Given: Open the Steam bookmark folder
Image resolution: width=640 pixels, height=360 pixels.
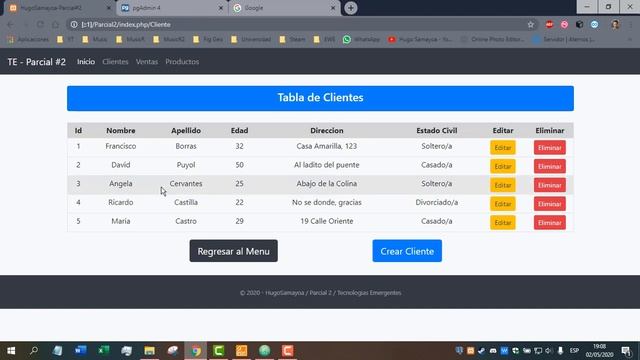Looking at the screenshot, I should pyautogui.click(x=293, y=39).
